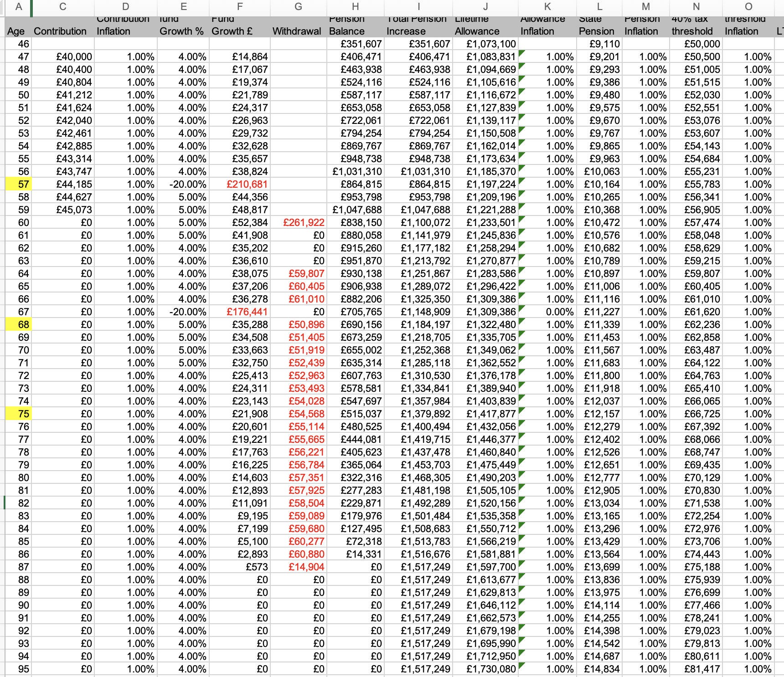
Task: Select the £1,073,100 lifetime allowance cell
Action: (485, 44)
